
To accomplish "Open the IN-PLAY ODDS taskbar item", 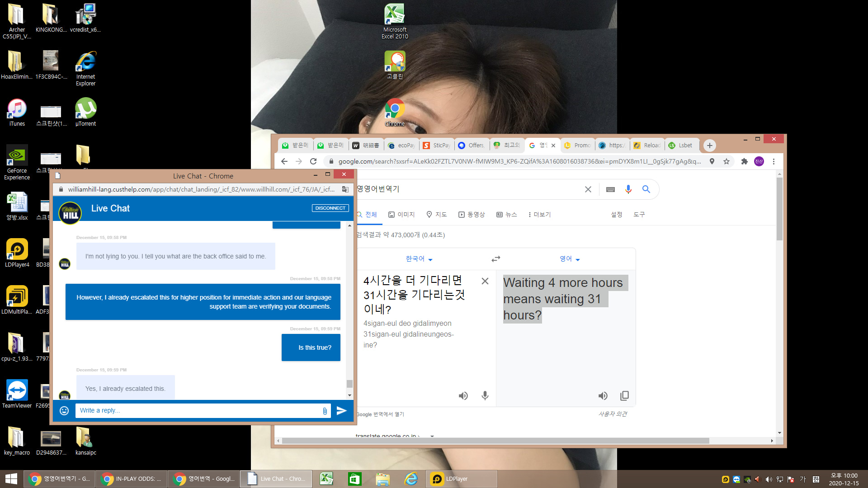I will (x=131, y=479).
